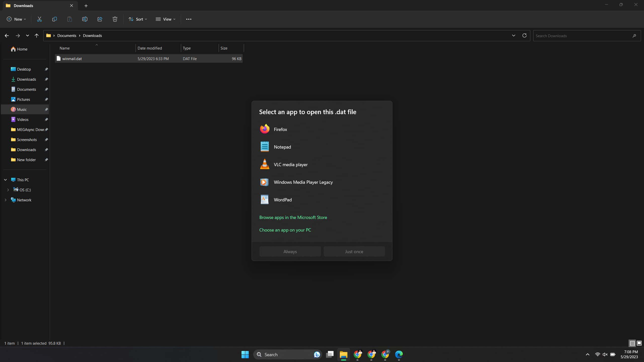Select the 'Always' button
Screen dimensions: 644x362
pos(290,251)
